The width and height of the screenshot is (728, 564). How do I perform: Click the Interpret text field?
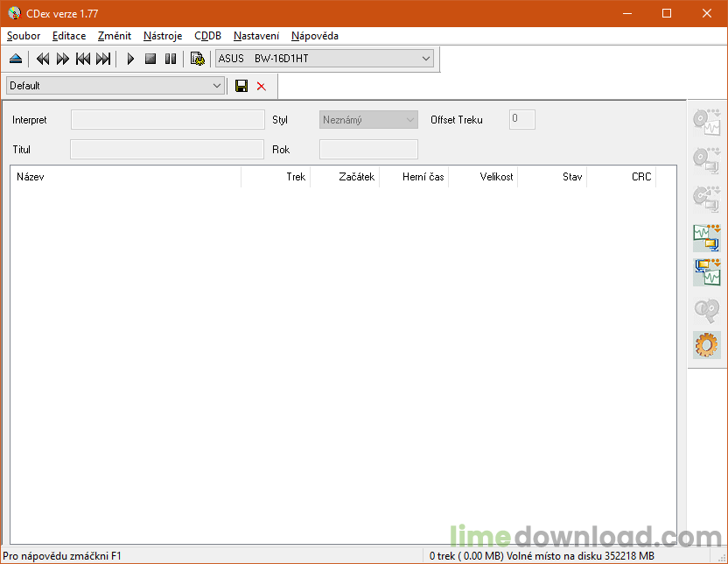(x=168, y=120)
